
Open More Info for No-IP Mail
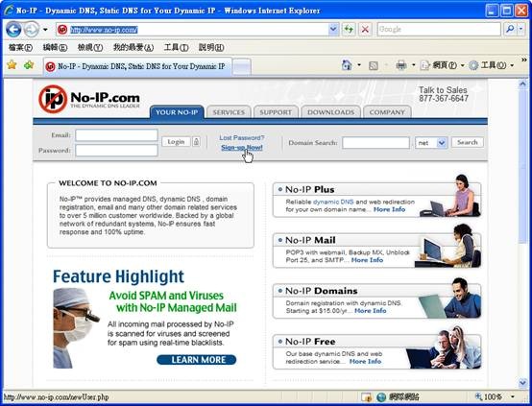(367, 260)
